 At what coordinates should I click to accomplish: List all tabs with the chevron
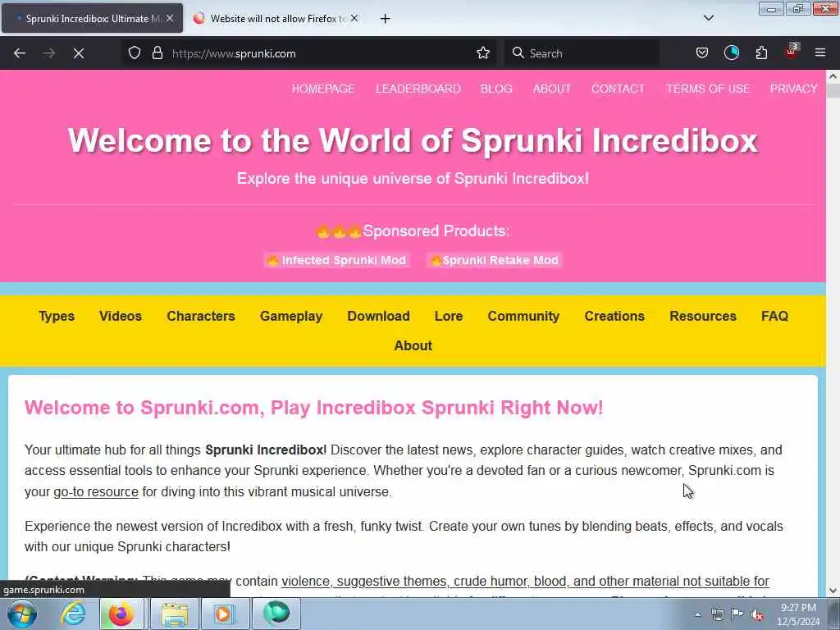708,18
